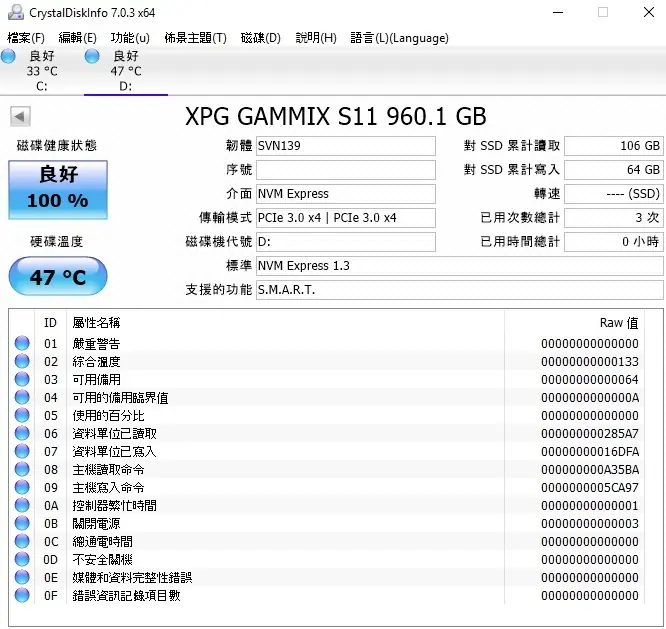Click status orb of attribute 07 資料單位已寫入
This screenshot has width=666, height=629.
point(22,451)
